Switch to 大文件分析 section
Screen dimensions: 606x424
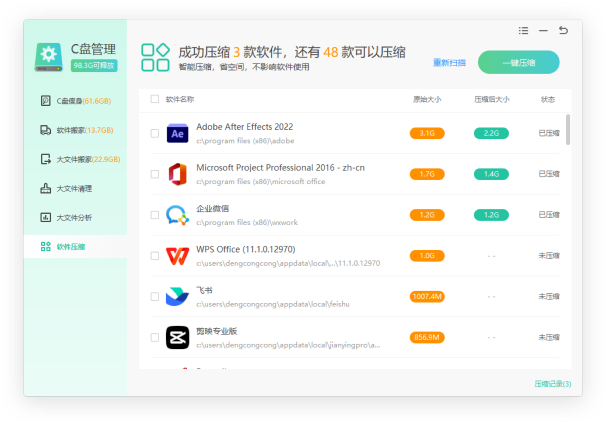(x=75, y=217)
